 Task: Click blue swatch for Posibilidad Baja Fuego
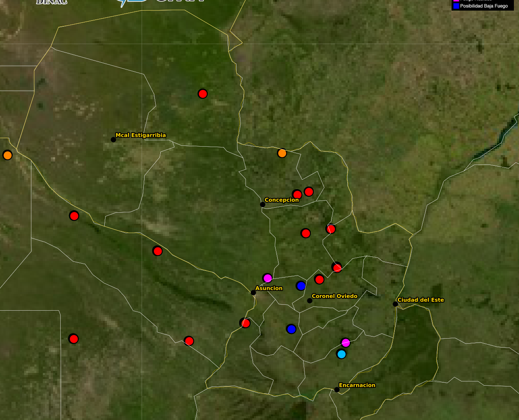pyautogui.click(x=456, y=6)
